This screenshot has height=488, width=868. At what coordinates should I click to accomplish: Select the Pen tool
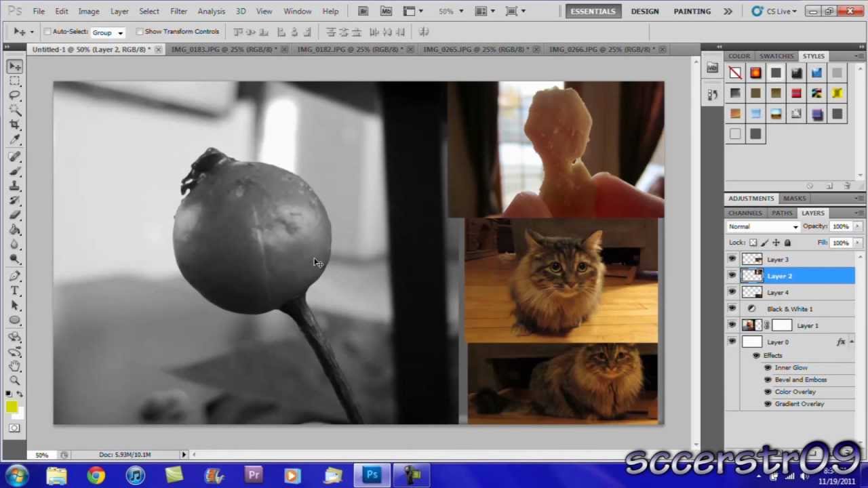click(15, 277)
